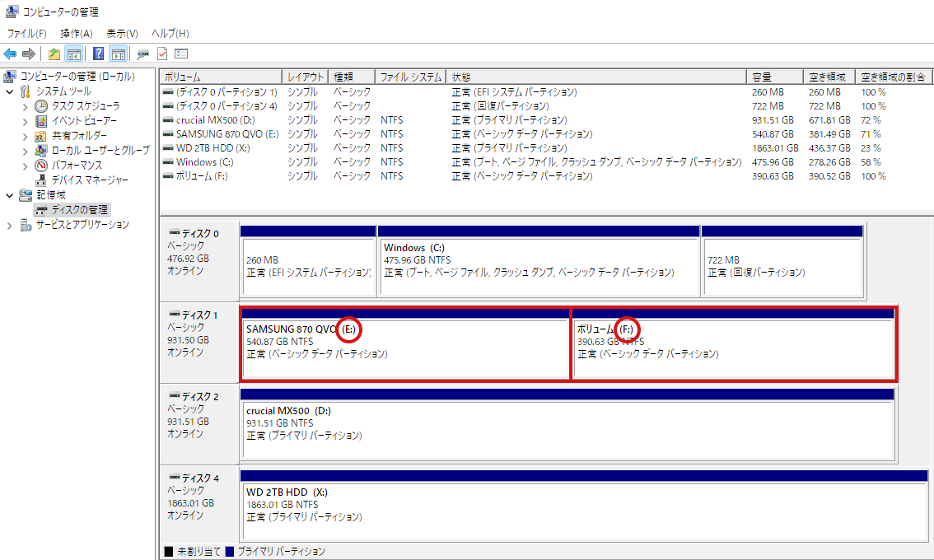Click the refresh disk toolbar icon

pyautogui.click(x=142, y=54)
